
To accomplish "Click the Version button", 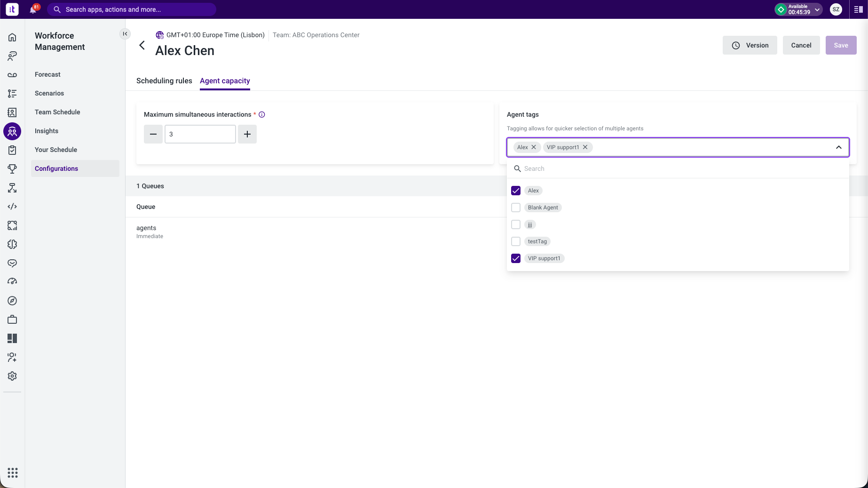I will coord(750,45).
